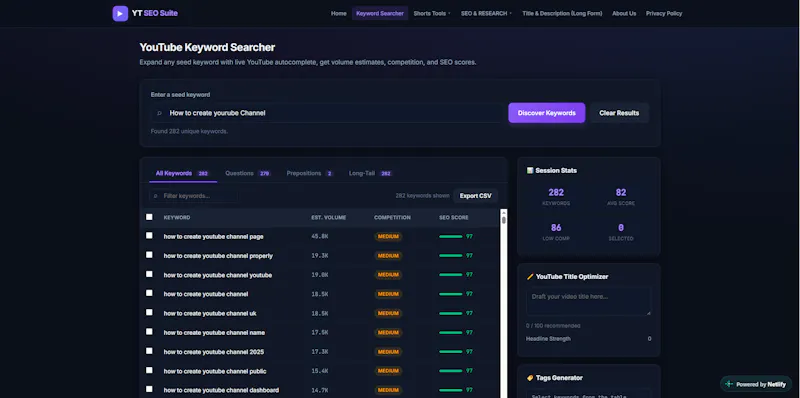Viewport: 800px width, 398px height.
Task: Check the box for 'how to create youtube channel youtube'
Action: [x=149, y=274]
